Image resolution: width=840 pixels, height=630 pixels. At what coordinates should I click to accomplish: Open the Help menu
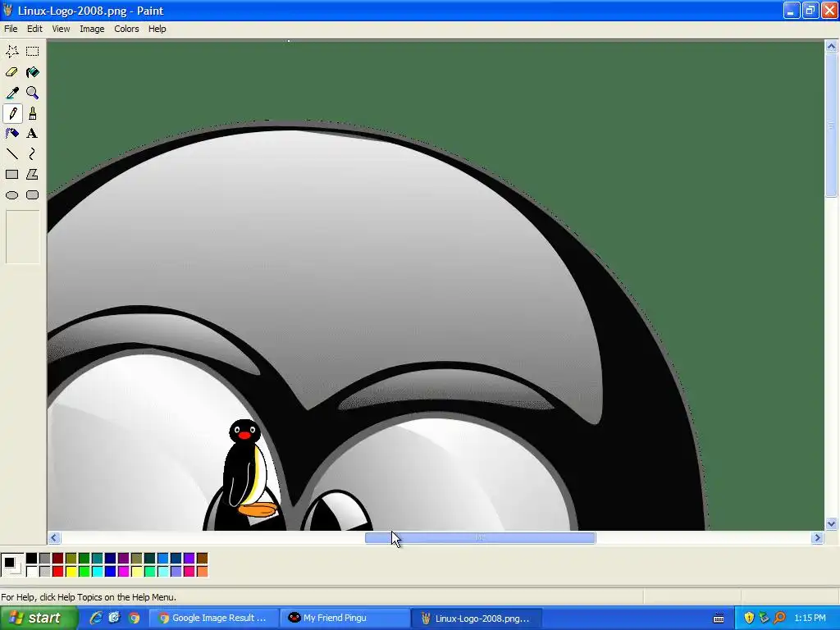click(x=157, y=29)
